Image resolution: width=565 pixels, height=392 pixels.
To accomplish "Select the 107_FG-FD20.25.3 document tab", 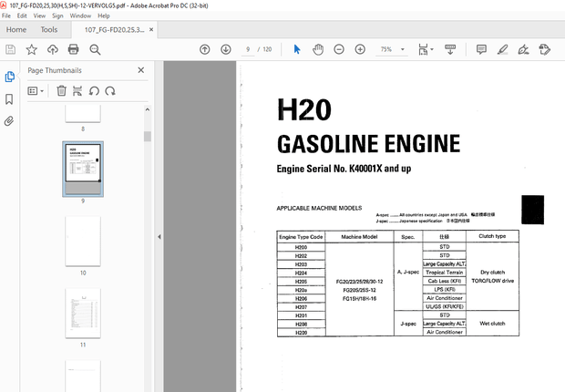I will pyautogui.click(x=114, y=29).
